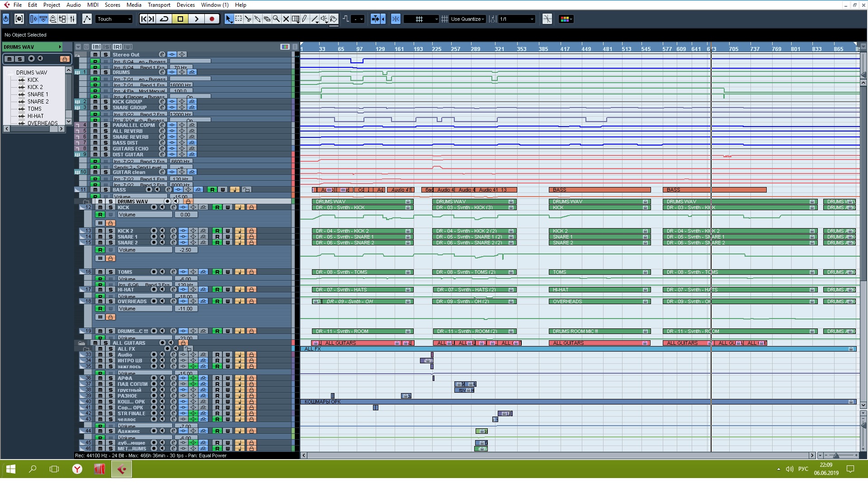Select the Range Selection tool
The width and height of the screenshot is (868, 488).
pyautogui.click(x=239, y=19)
